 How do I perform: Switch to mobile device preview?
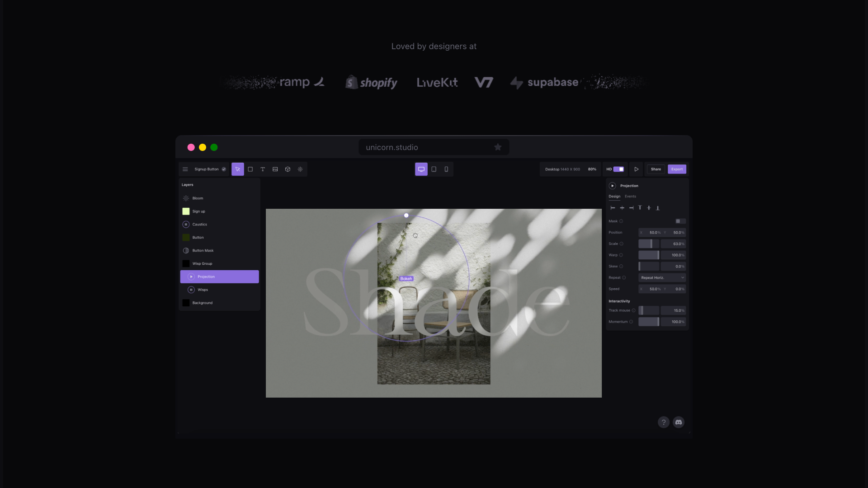point(446,169)
